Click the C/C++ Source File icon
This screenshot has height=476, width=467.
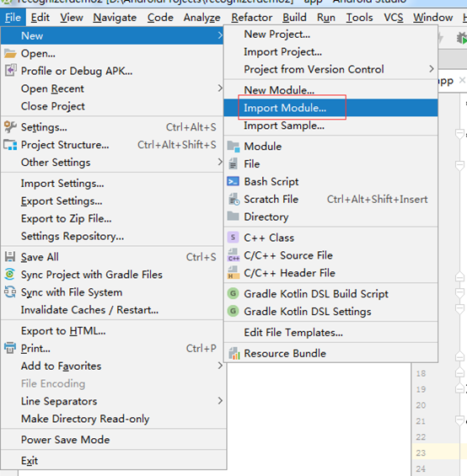233,255
